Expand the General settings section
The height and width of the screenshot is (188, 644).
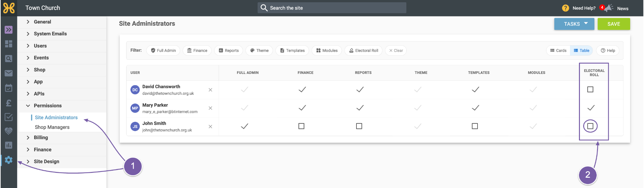point(62,22)
